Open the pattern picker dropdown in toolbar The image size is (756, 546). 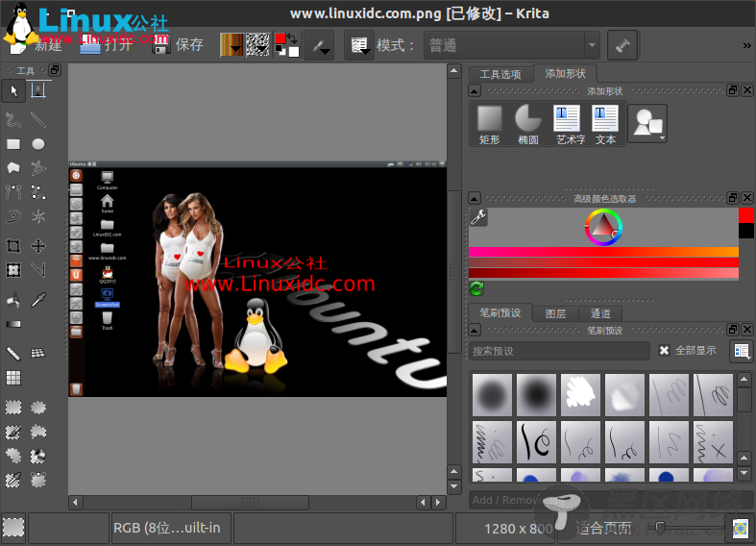[258, 45]
